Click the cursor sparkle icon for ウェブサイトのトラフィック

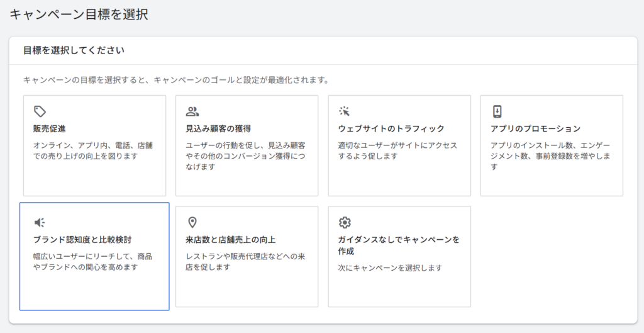click(345, 111)
